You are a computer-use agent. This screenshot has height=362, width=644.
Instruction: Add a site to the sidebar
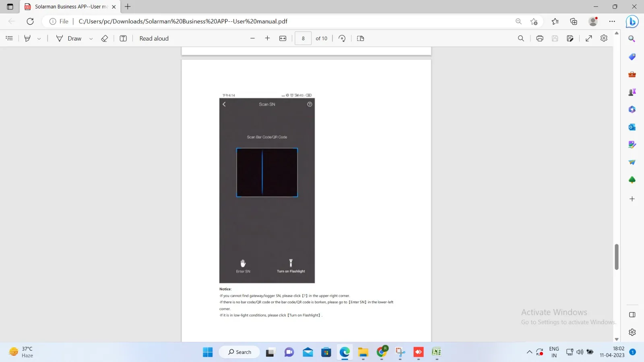coord(632,199)
